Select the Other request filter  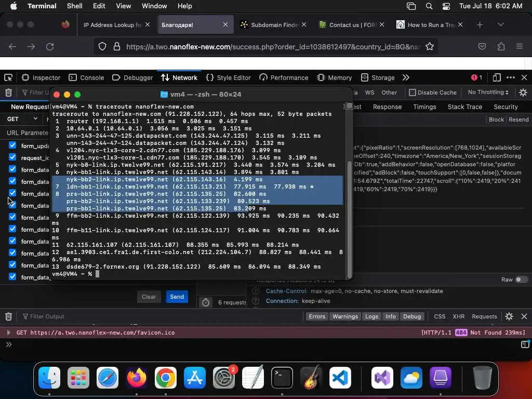click(389, 92)
